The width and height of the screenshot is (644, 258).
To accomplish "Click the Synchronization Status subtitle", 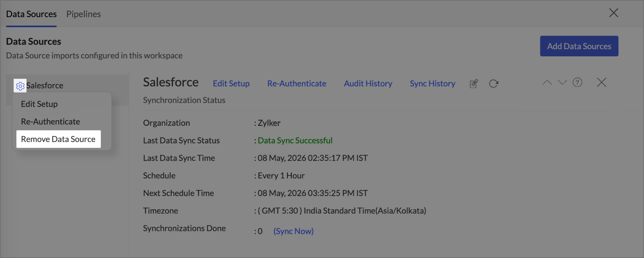I will coord(184,100).
